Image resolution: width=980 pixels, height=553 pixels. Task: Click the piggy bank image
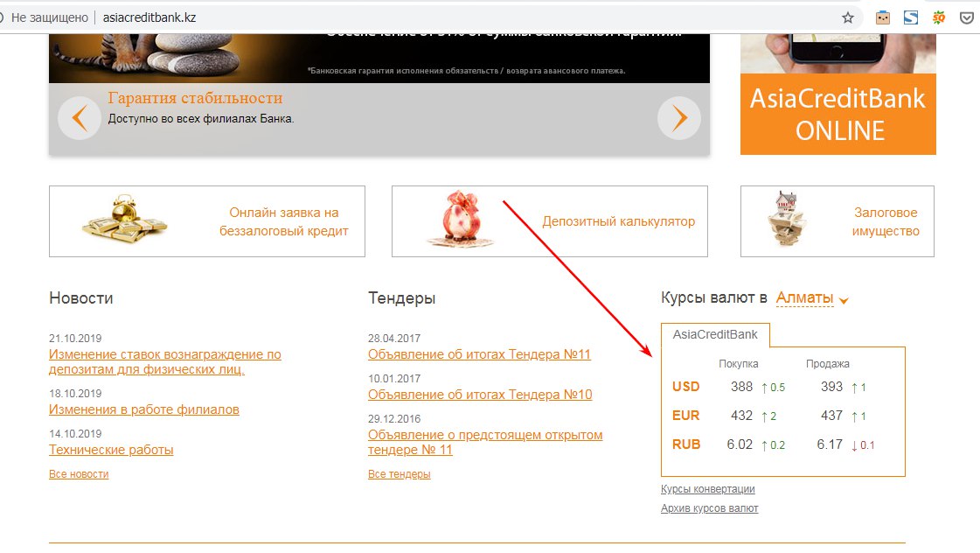(461, 219)
